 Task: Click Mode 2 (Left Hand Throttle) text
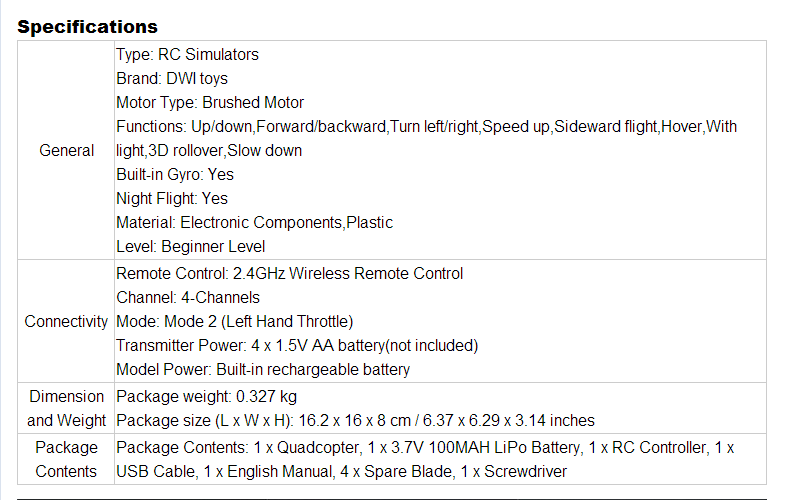click(x=259, y=322)
